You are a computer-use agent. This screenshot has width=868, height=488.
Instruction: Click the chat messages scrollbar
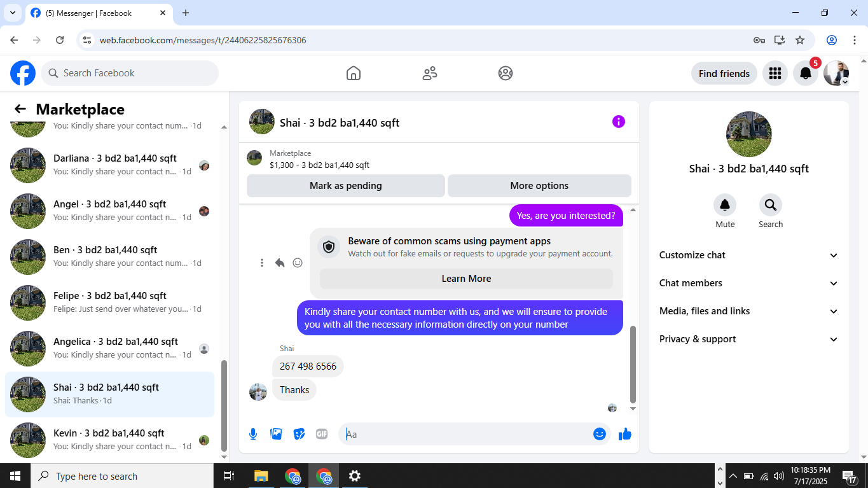point(633,365)
